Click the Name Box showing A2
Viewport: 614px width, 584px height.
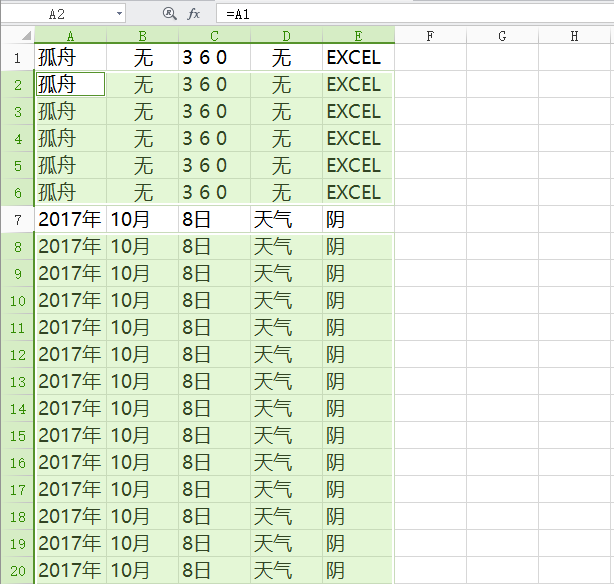(56, 14)
